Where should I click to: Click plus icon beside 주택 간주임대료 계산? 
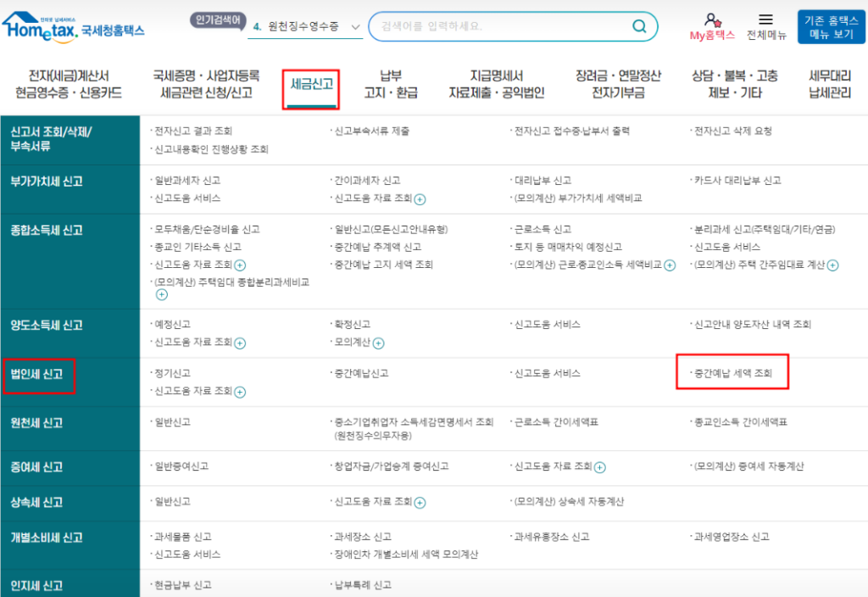pos(832,265)
